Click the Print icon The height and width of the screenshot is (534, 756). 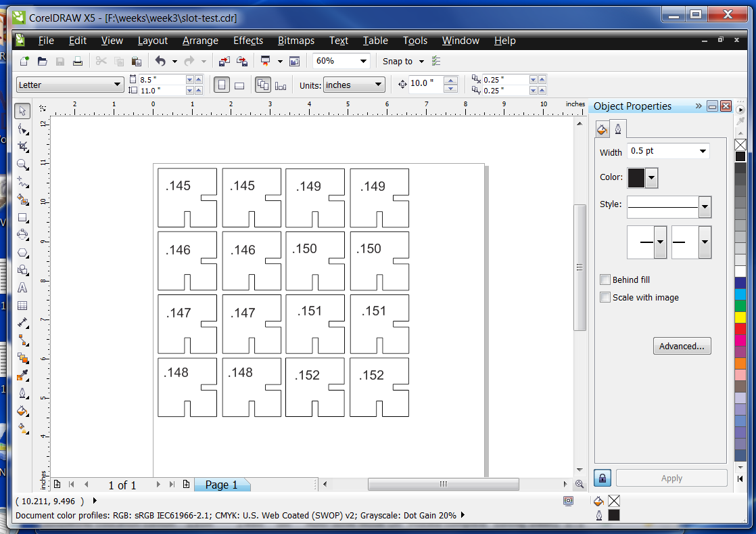(x=78, y=62)
